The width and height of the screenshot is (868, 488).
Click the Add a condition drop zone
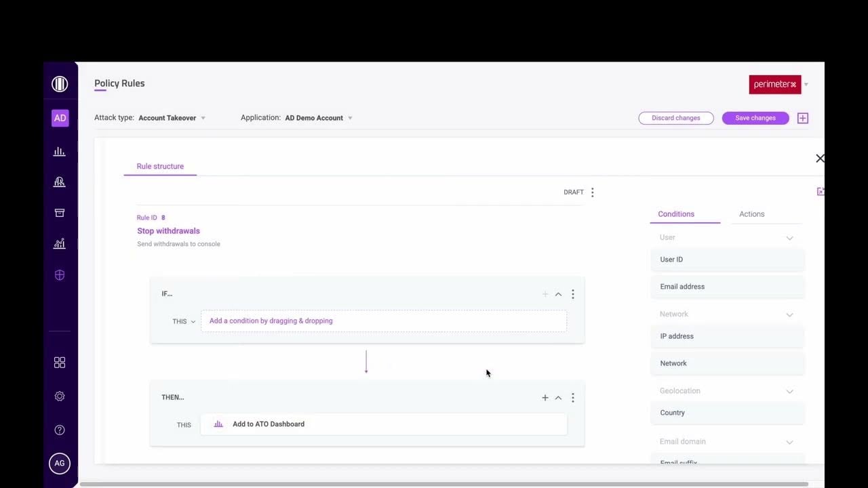coord(384,320)
